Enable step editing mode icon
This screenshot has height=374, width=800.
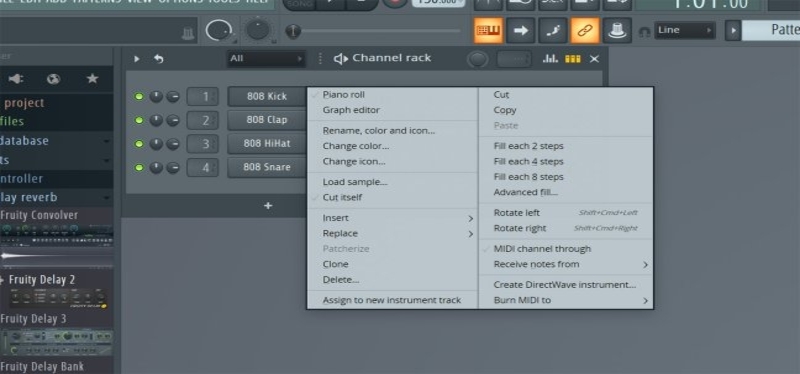[x=553, y=31]
